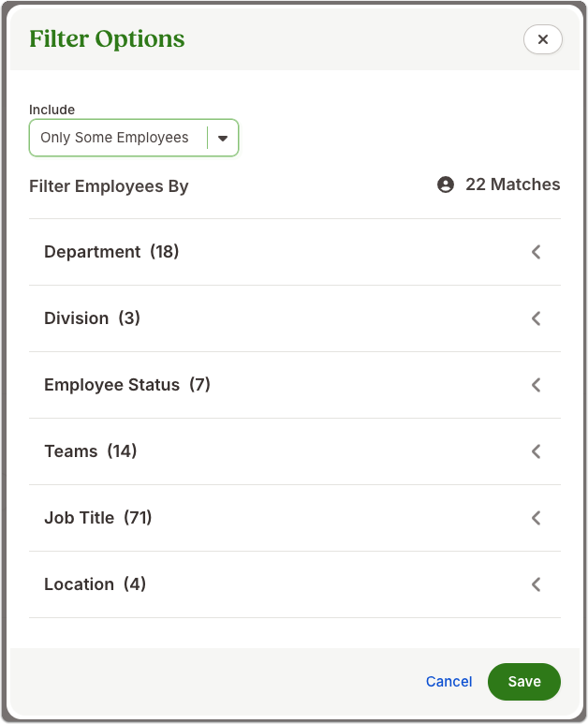The width and height of the screenshot is (588, 724).
Task: Expand the Division filter chevron
Action: 536,318
